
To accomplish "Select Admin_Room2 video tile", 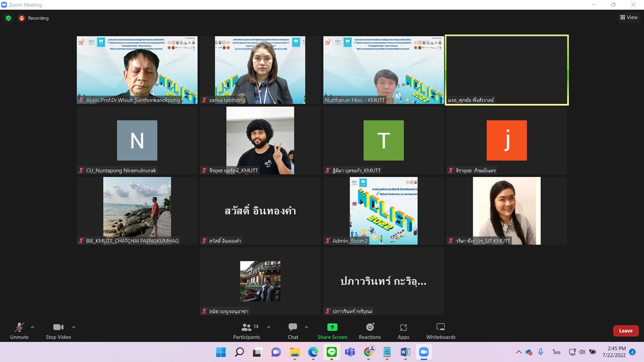I will [x=384, y=211].
